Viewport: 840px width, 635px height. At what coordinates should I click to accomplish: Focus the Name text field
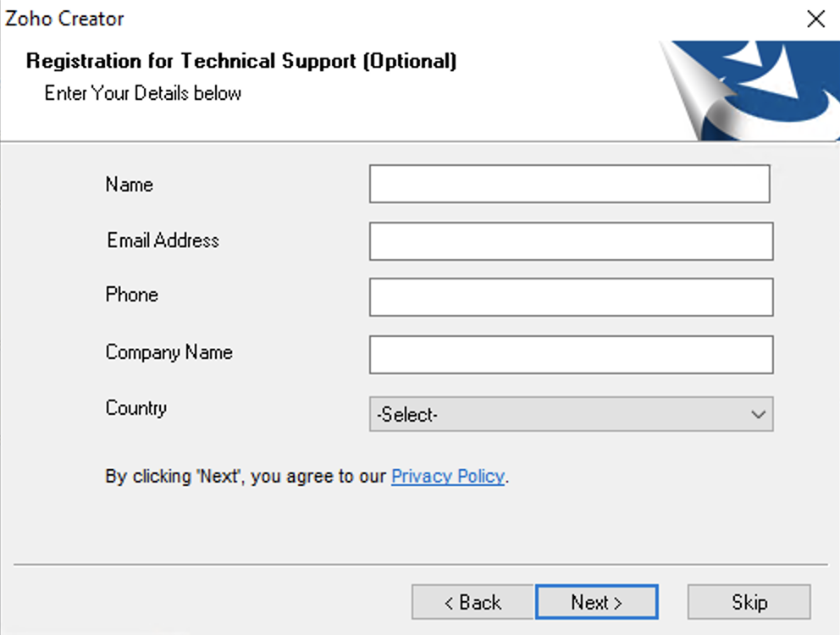(x=570, y=184)
